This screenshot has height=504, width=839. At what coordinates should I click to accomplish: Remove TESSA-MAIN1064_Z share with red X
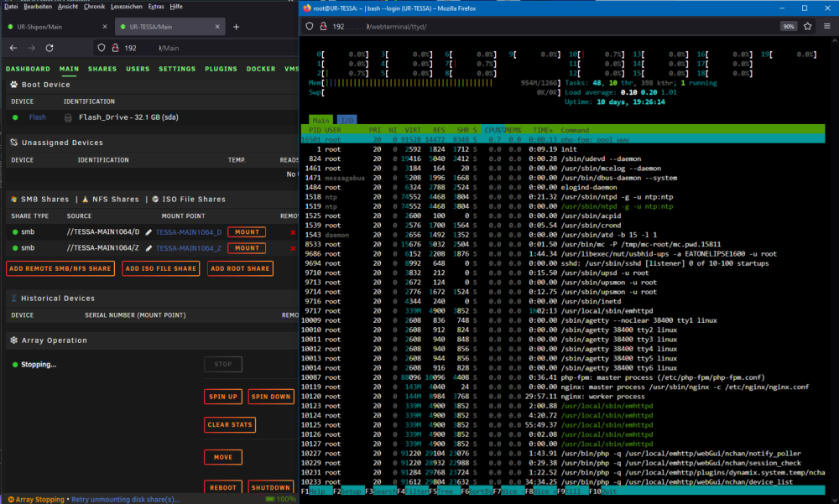(x=293, y=248)
